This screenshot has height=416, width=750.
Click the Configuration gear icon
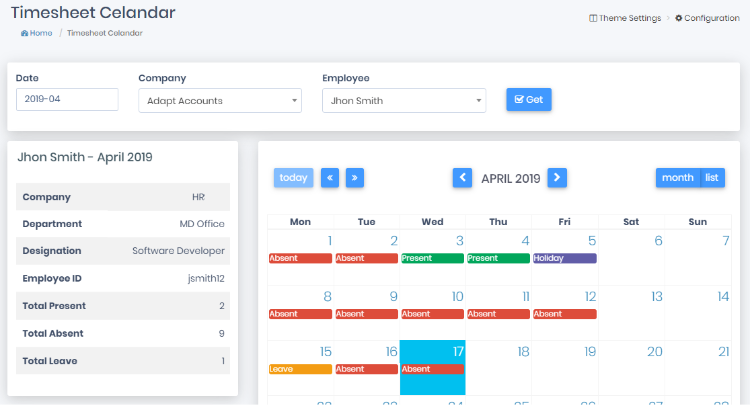[678, 18]
